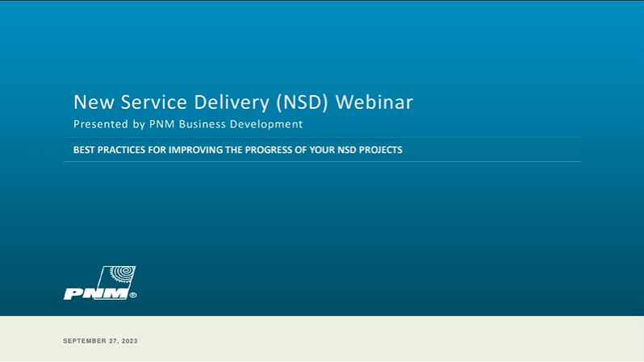Click the September 27, 2023 date text
644x362 pixels.
tap(100, 341)
